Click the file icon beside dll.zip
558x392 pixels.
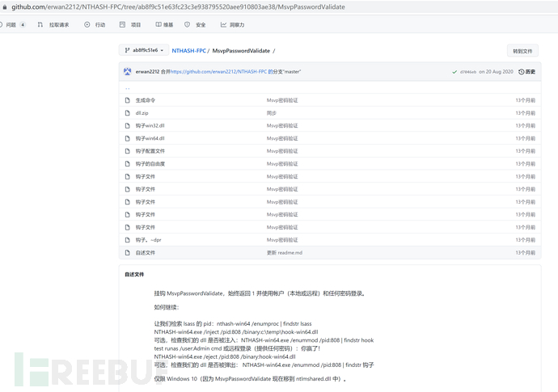click(128, 113)
